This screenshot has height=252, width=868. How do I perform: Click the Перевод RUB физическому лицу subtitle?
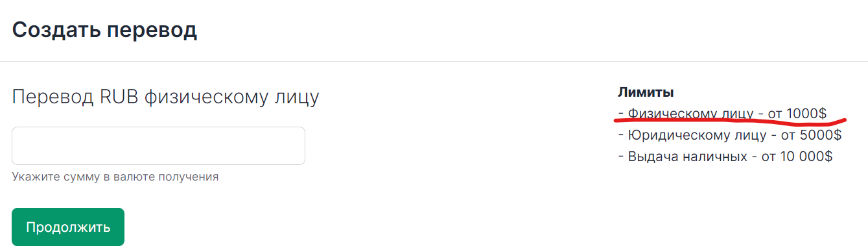165,98
